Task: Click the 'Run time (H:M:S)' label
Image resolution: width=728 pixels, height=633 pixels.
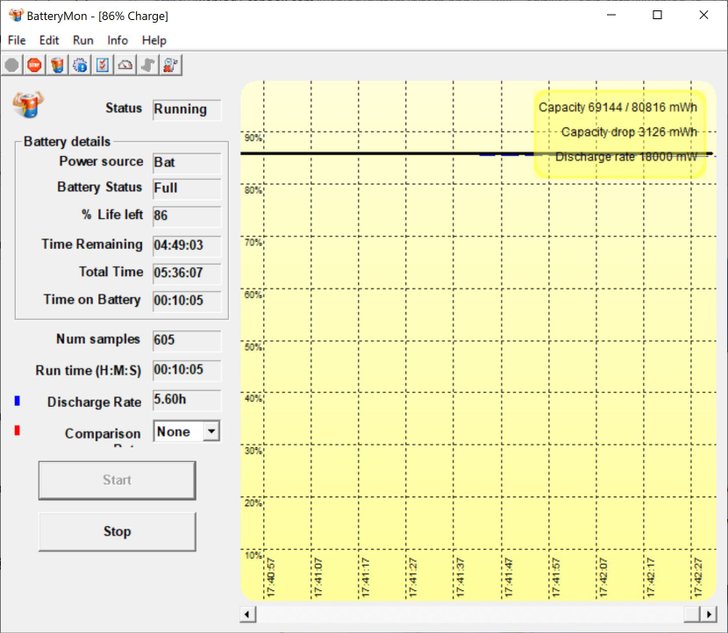Action: pyautogui.click(x=88, y=371)
